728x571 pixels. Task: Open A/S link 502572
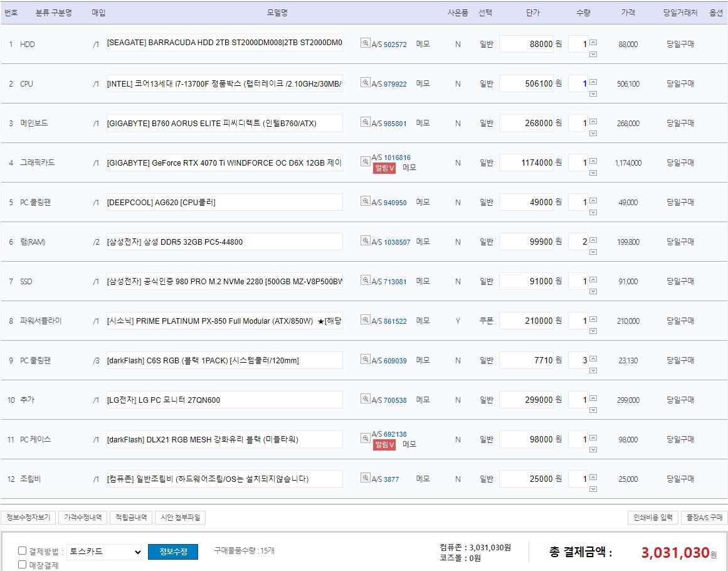[395, 45]
